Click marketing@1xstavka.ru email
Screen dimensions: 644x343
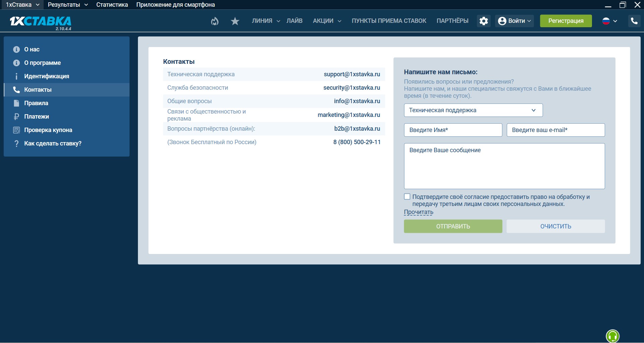click(x=349, y=115)
